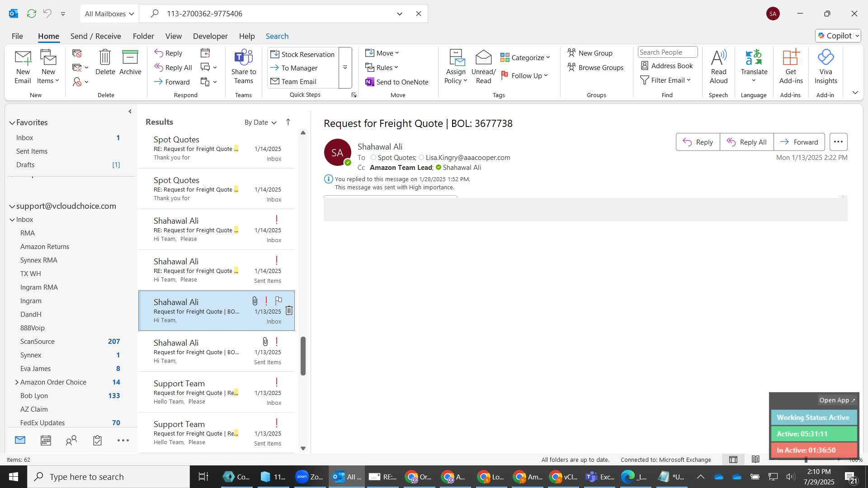Reverse sort order arrow in Results
This screenshot has width=868, height=488.
[x=288, y=122]
